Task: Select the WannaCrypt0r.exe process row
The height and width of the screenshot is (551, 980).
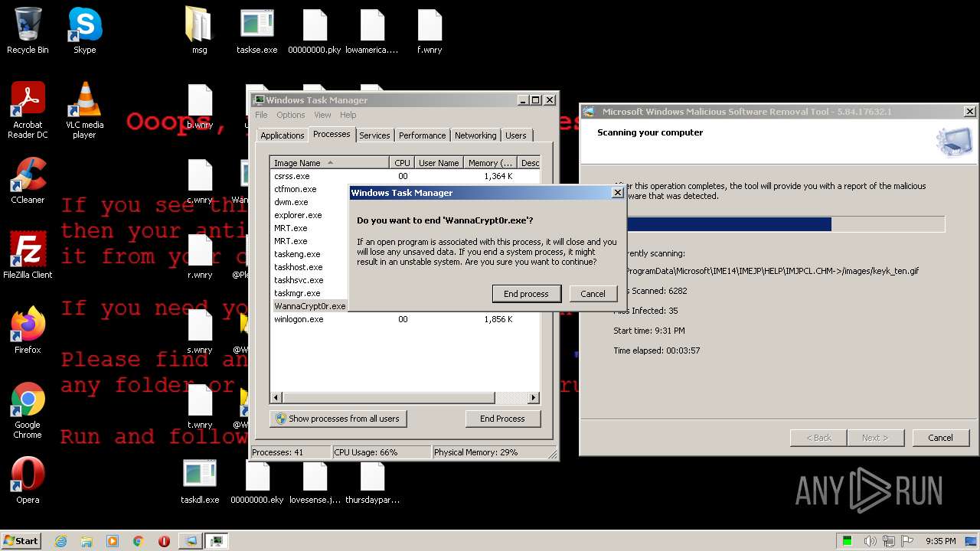Action: pyautogui.click(x=309, y=306)
